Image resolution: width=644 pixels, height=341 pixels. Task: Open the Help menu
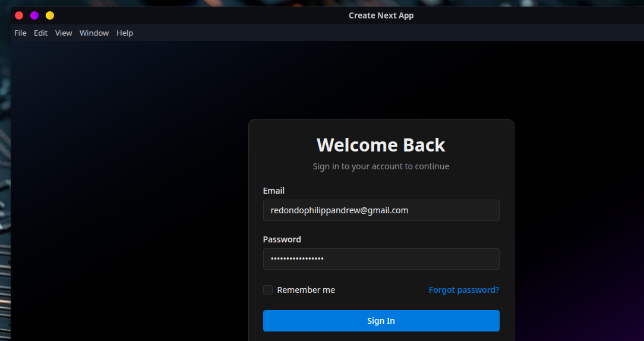click(125, 33)
